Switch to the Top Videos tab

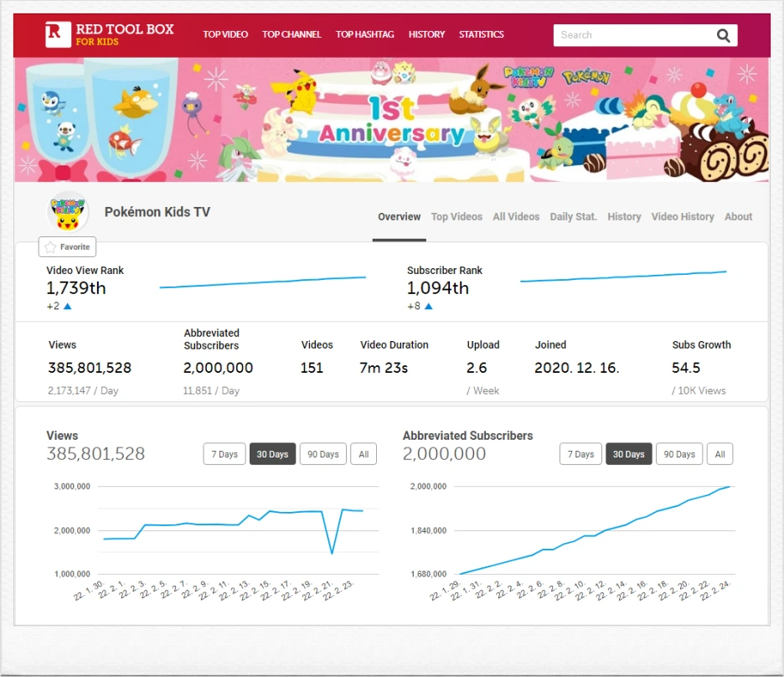(x=456, y=216)
